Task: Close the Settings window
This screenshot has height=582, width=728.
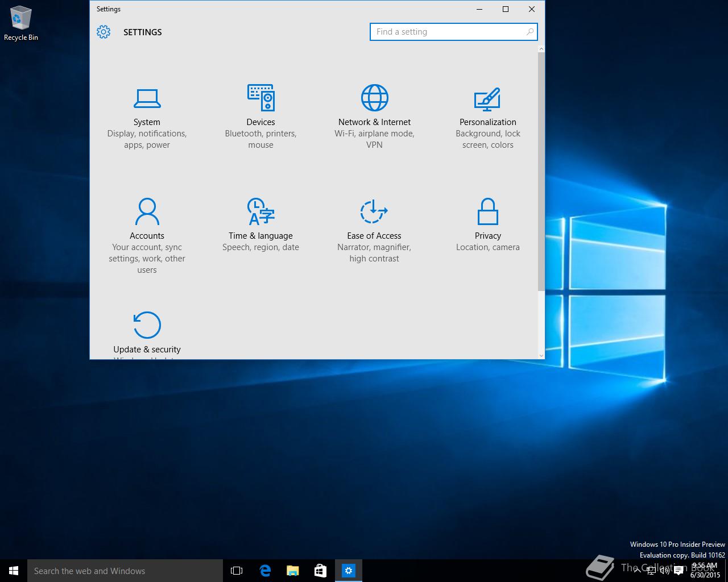Action: click(531, 9)
